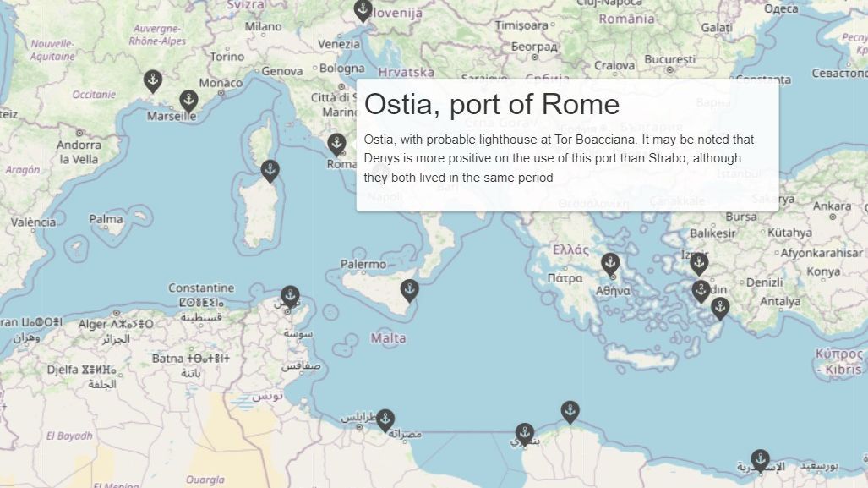Click the Palma label in the Balearic Islands
Image resolution: width=868 pixels, height=488 pixels.
[x=106, y=219]
